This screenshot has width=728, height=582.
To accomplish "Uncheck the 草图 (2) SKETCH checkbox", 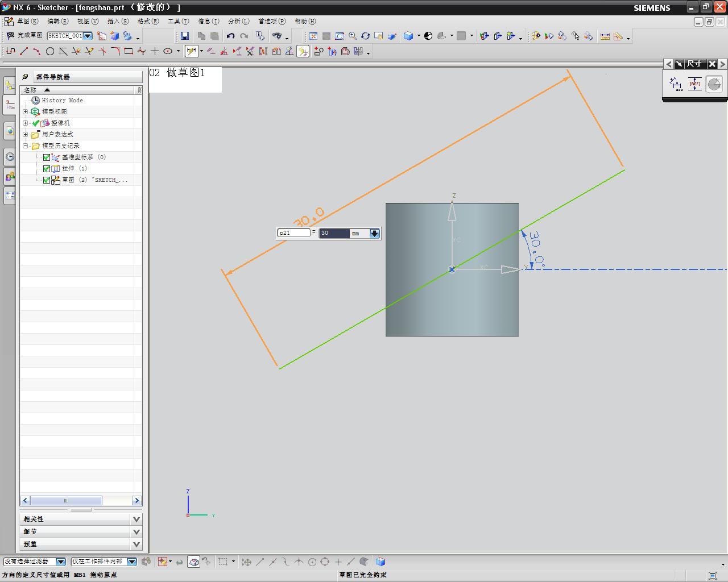I will coord(47,180).
